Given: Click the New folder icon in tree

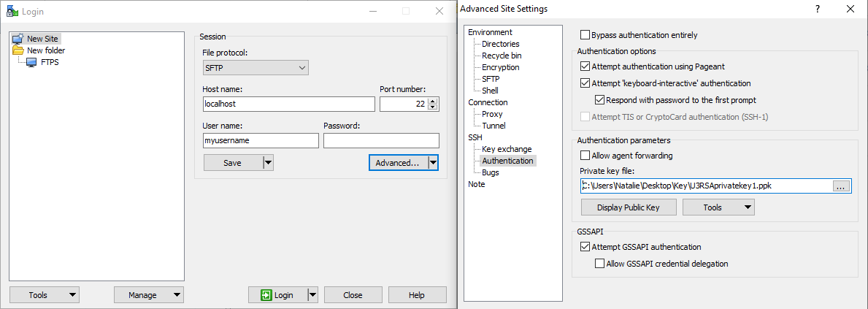Looking at the screenshot, I should click(x=18, y=50).
